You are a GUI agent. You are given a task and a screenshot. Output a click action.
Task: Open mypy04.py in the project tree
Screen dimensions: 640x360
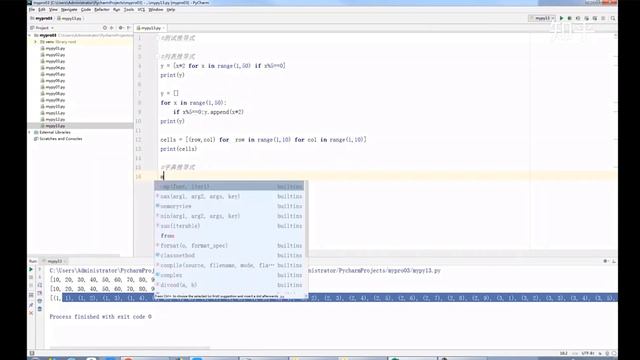pyautogui.click(x=53, y=68)
